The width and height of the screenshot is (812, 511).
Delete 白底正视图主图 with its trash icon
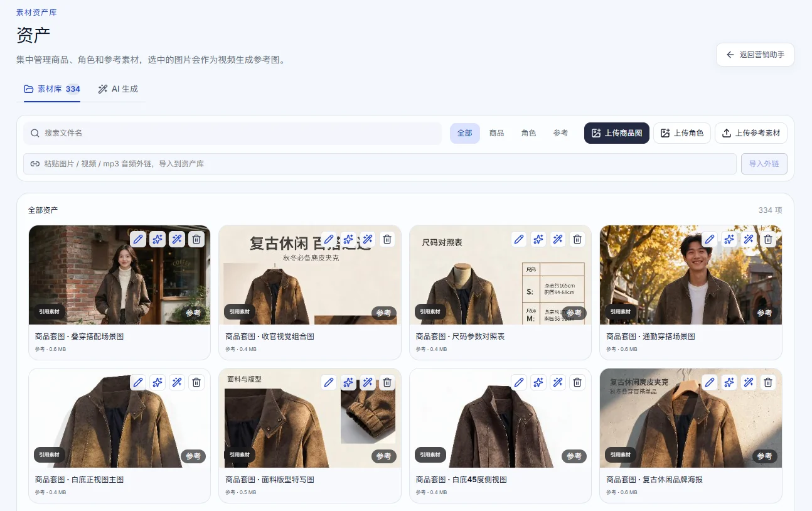point(196,382)
